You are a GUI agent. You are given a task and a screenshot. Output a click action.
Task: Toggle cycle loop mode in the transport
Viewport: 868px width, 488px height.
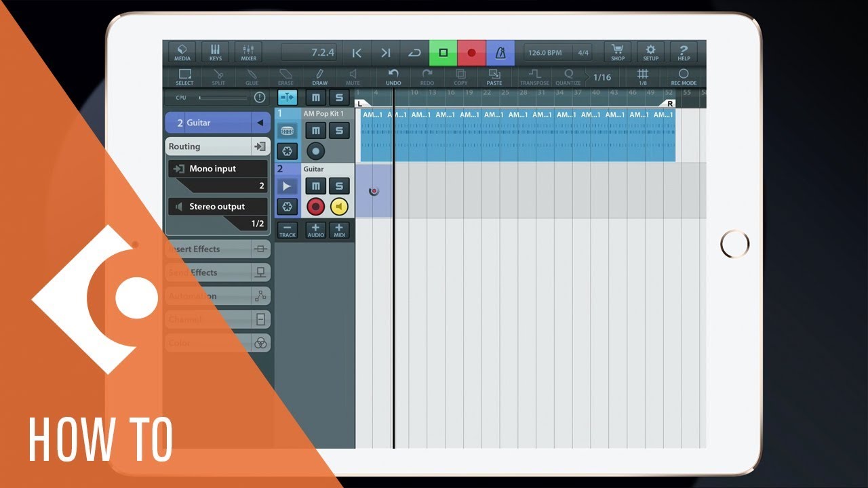tap(414, 53)
